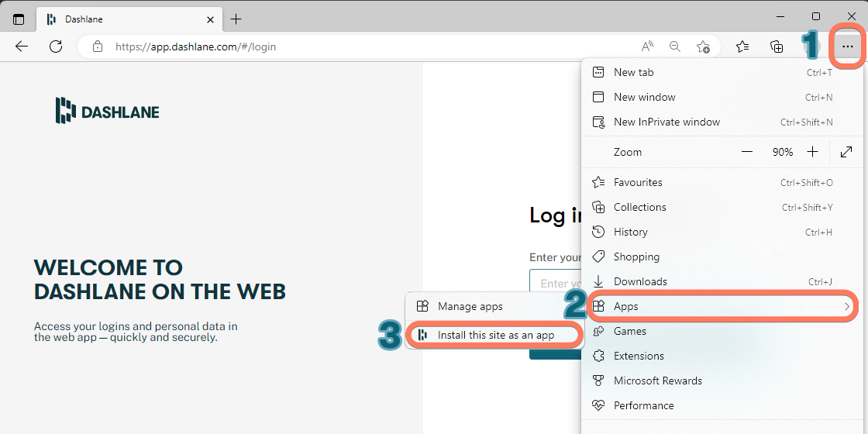Open the Favourites toolbar button
This screenshot has height=434, width=868.
(x=743, y=46)
